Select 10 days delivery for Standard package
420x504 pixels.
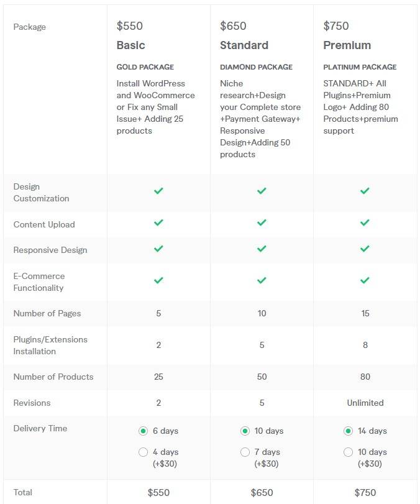click(246, 431)
